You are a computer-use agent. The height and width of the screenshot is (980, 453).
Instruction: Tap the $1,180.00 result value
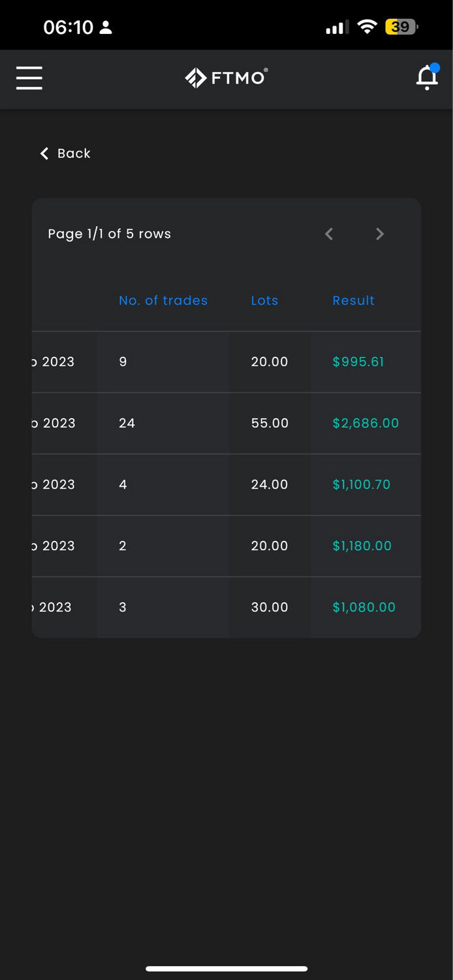tap(362, 546)
